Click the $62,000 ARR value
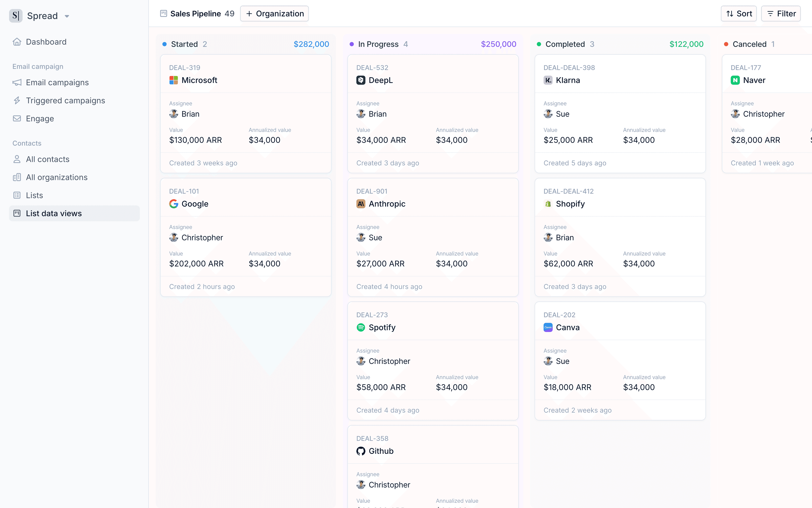This screenshot has width=812, height=508. [x=568, y=264]
